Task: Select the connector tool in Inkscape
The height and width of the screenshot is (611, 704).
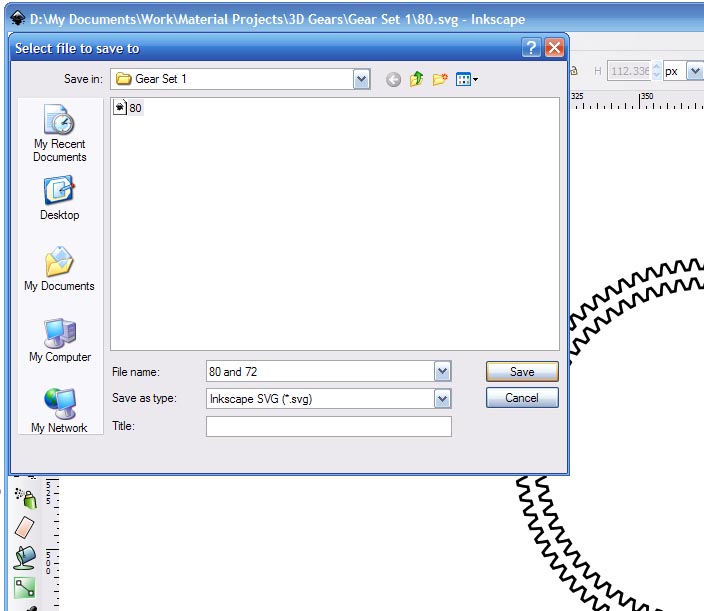Action: tap(25, 588)
